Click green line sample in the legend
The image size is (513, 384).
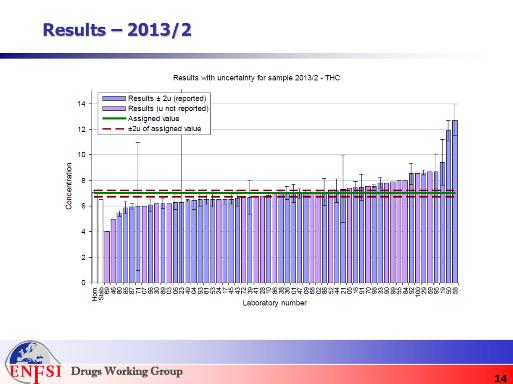click(114, 118)
